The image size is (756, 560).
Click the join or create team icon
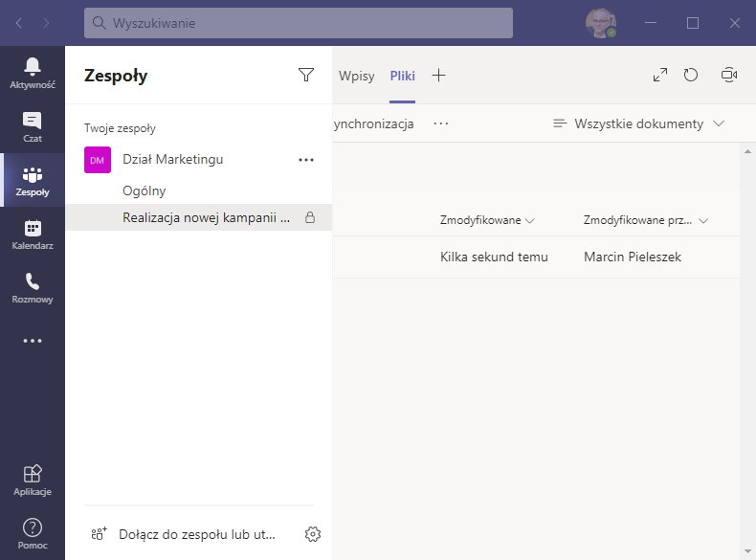coord(99,533)
